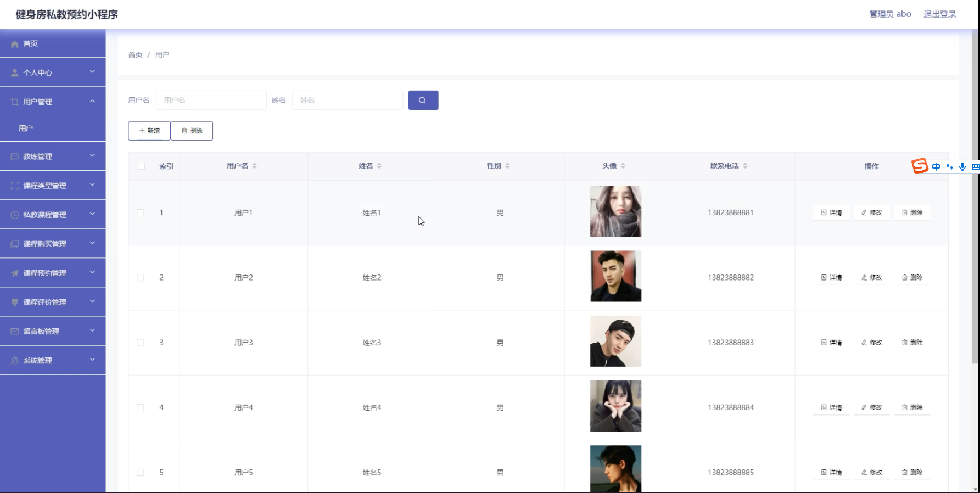Click the avatar thumbnail of 用户4
980x493 pixels.
pos(615,406)
